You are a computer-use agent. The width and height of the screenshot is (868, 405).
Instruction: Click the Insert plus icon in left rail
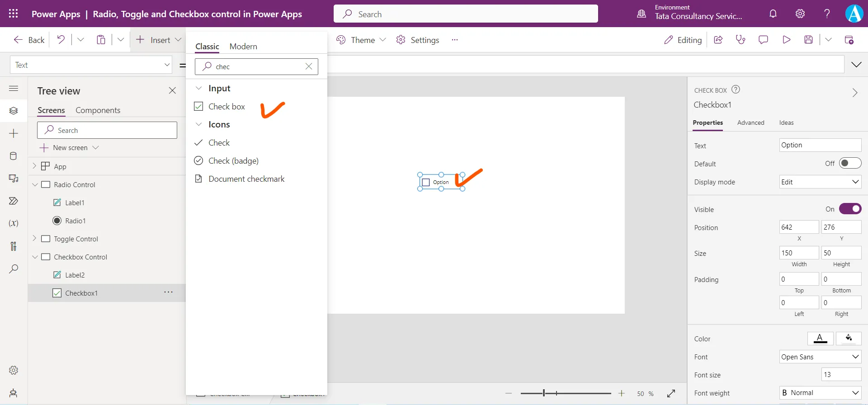tap(14, 133)
